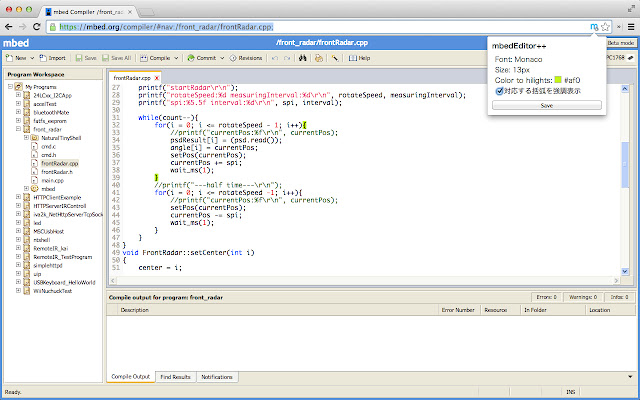Open main.cpp in the program tree

click(51, 180)
